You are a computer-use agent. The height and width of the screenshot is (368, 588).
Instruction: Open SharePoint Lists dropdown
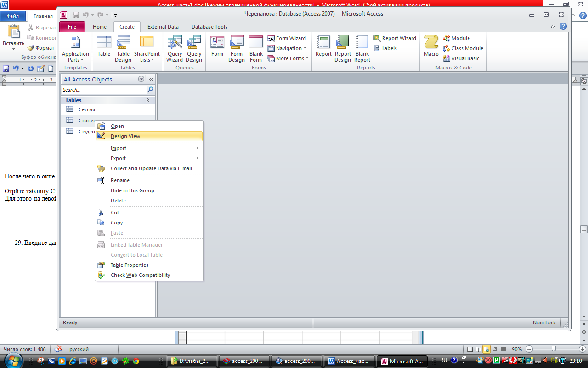click(147, 49)
